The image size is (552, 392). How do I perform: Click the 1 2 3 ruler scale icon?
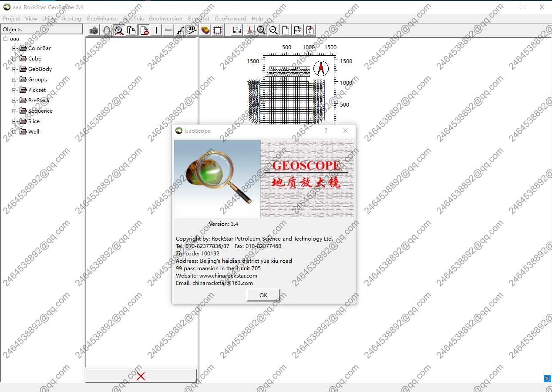237,30
